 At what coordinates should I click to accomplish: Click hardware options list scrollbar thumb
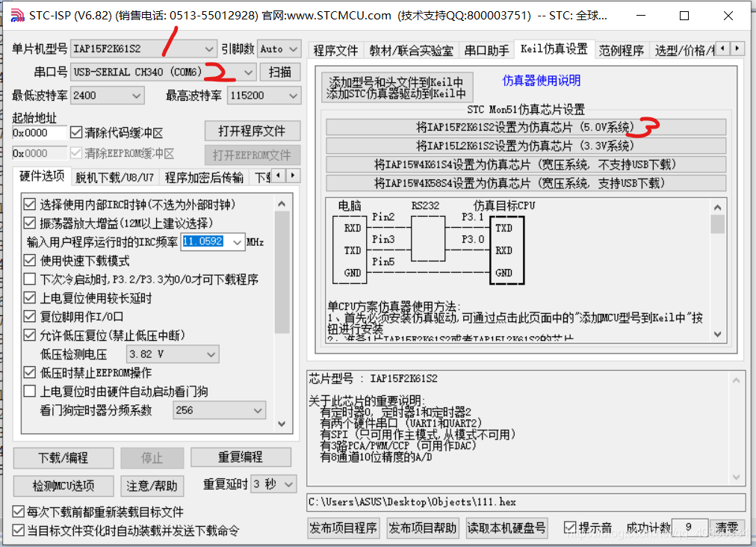click(x=282, y=273)
